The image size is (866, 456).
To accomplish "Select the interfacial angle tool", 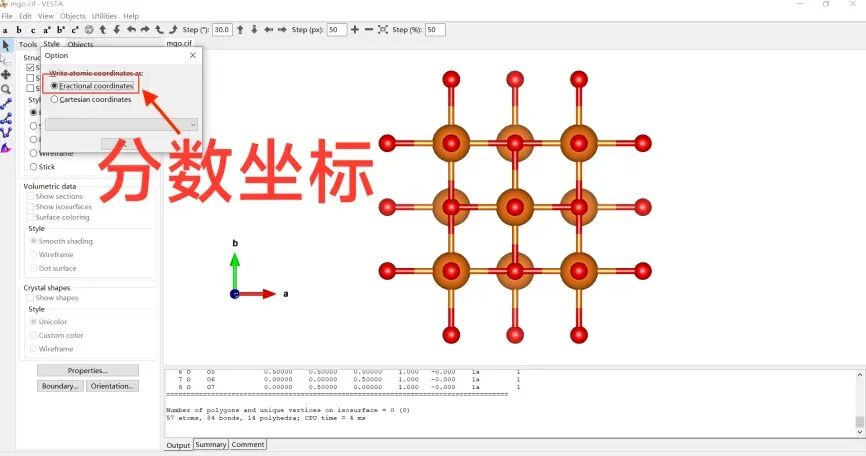I will pos(6,147).
